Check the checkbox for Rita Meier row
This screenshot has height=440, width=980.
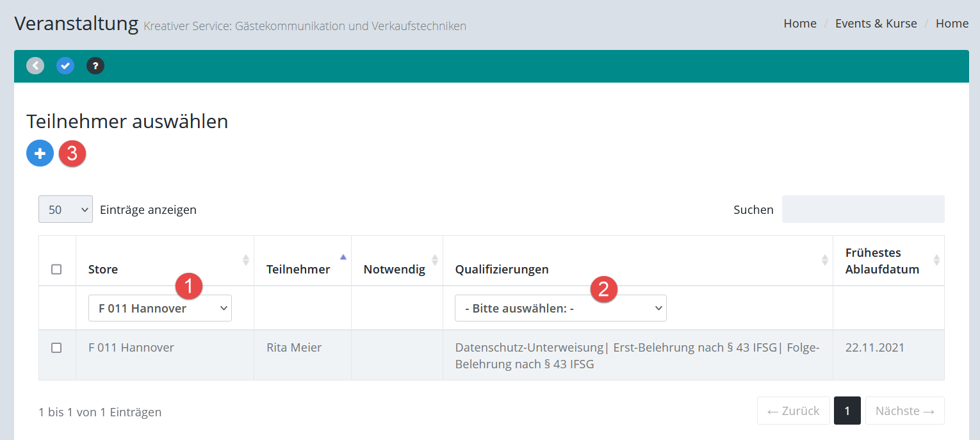coord(56,348)
